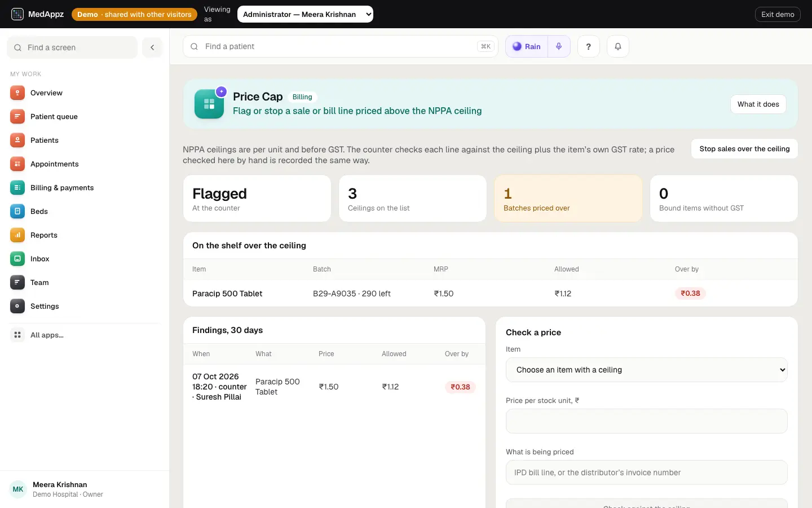This screenshot has width=812, height=508.
Task: Focus the What is being priced field
Action: [x=647, y=472]
